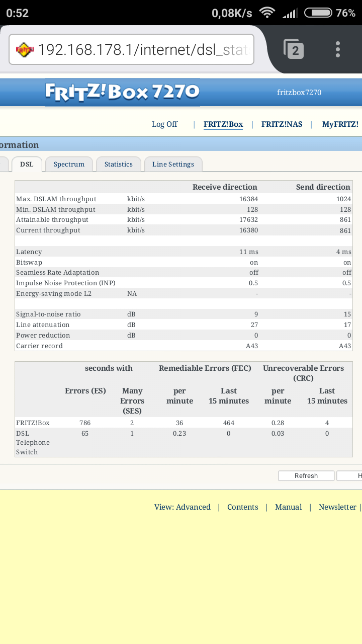Switch to the Spectrum tab
362x644 pixels.
pos(69,164)
